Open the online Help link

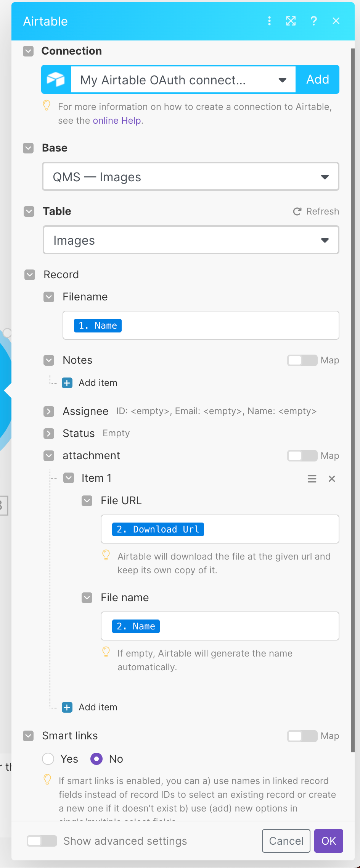click(117, 121)
